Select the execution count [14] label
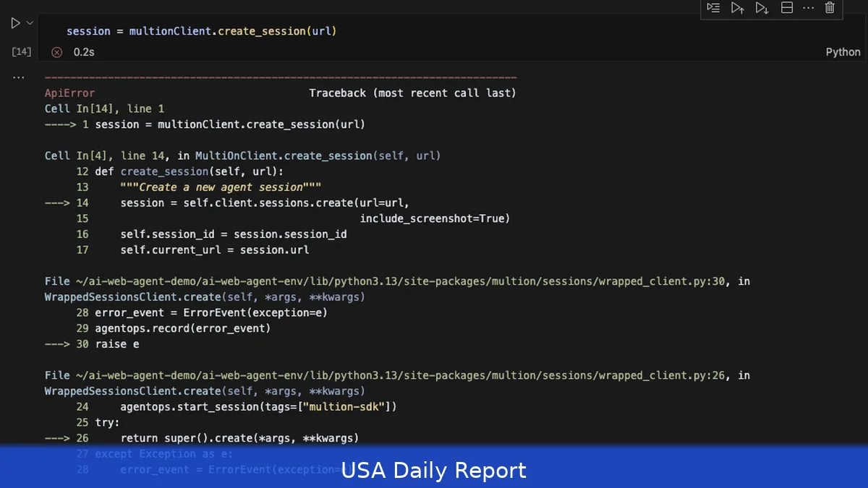The height and width of the screenshot is (488, 868). coord(21,51)
